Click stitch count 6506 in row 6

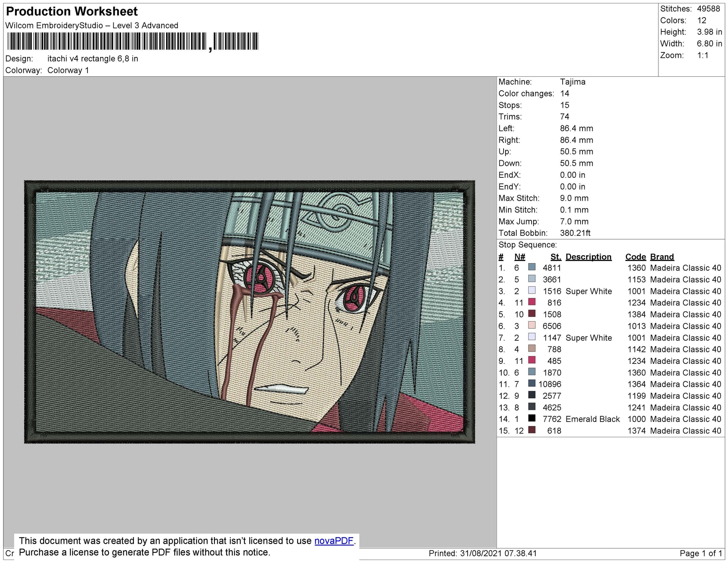click(552, 326)
